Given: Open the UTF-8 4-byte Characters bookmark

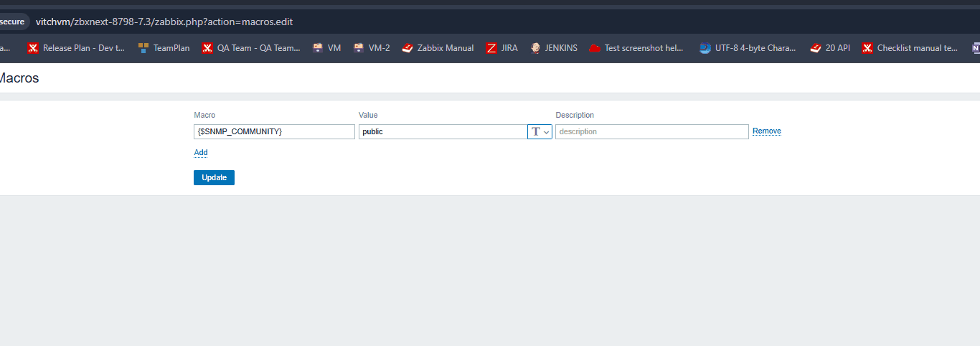Looking at the screenshot, I should [x=748, y=48].
